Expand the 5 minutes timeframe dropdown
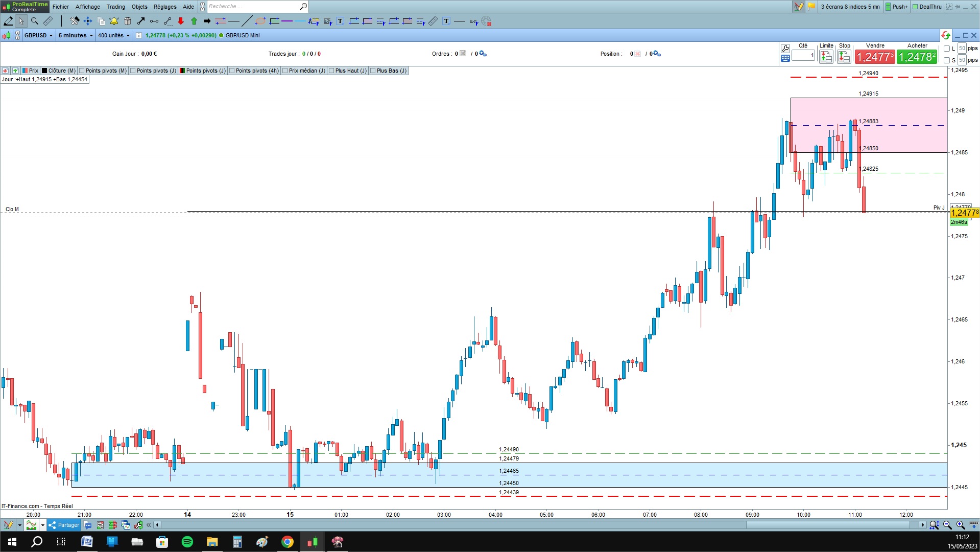Viewport: 980px width, 552px height. coord(76,35)
